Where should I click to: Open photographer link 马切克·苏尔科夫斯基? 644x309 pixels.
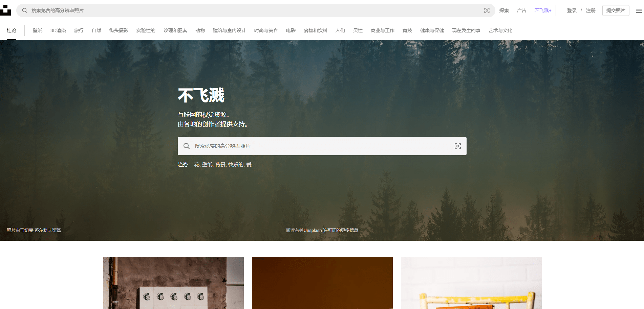pos(40,230)
